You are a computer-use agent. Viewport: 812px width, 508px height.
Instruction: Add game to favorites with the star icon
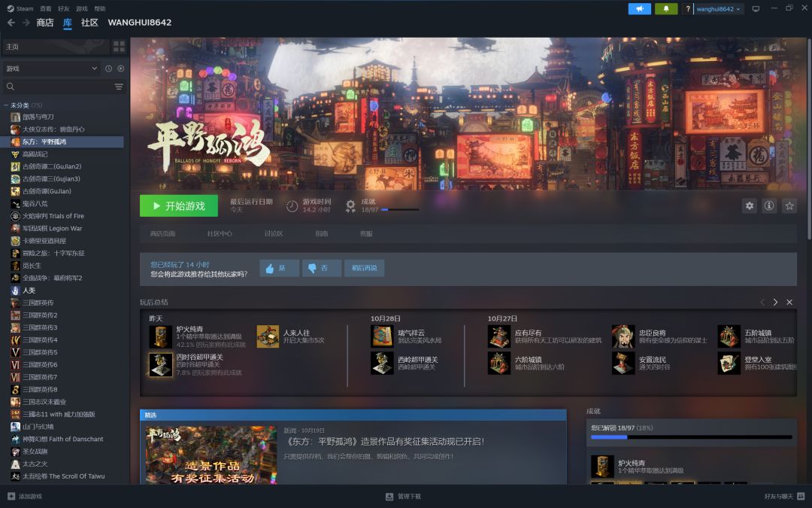point(789,205)
